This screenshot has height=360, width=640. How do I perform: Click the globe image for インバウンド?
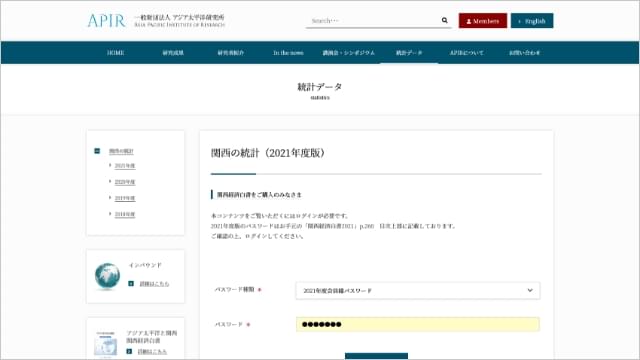pos(107,276)
